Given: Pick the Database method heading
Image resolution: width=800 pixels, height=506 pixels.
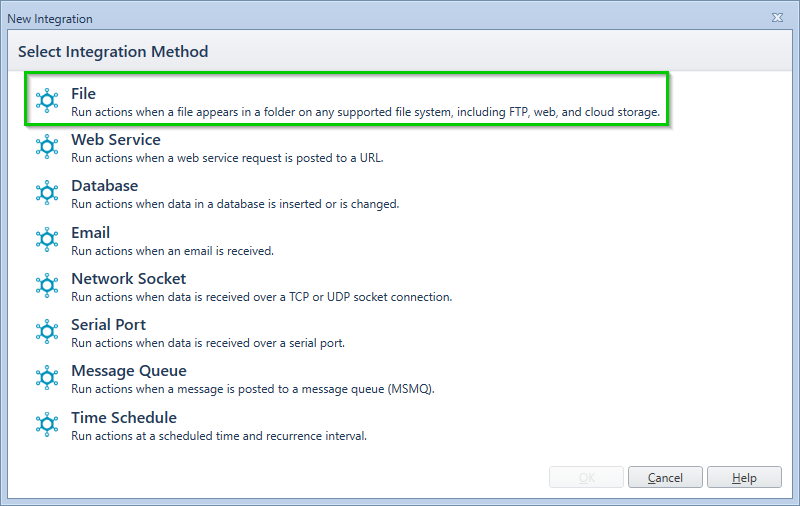Looking at the screenshot, I should 105,186.
